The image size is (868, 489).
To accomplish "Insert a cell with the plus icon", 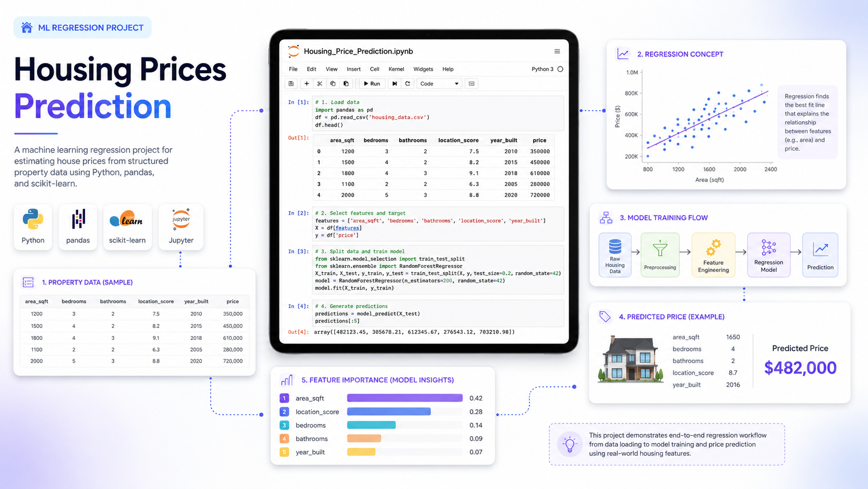I will point(306,84).
